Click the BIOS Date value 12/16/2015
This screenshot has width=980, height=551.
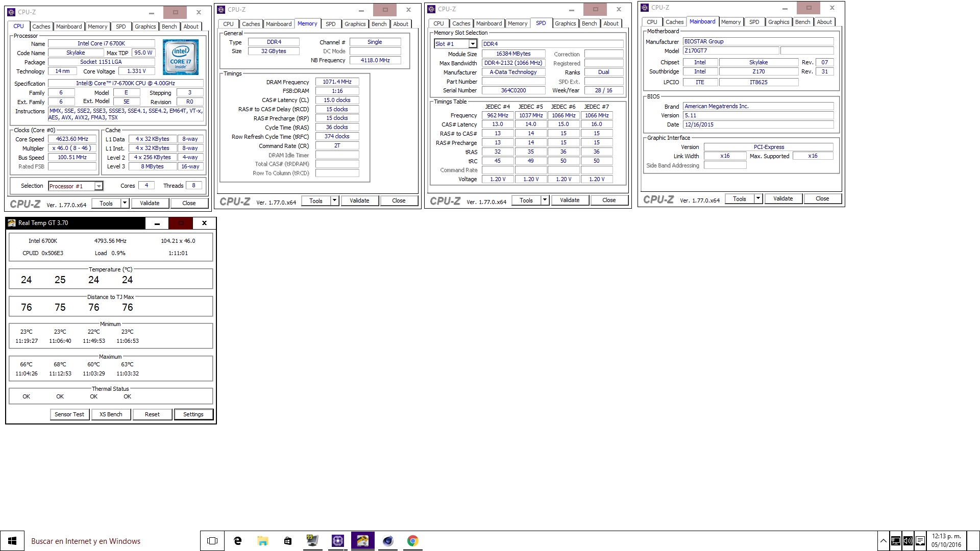[x=758, y=124]
